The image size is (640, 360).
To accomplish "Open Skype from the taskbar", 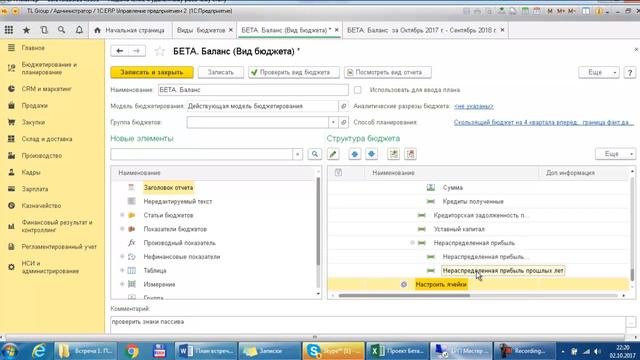I will coord(333,351).
